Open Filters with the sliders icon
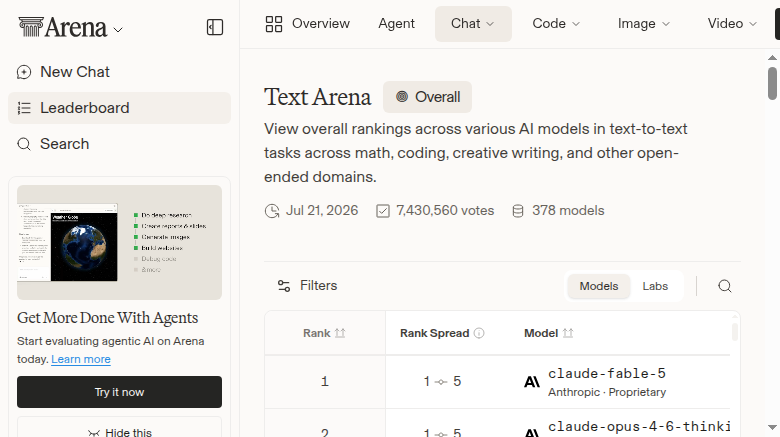 pyautogui.click(x=284, y=286)
